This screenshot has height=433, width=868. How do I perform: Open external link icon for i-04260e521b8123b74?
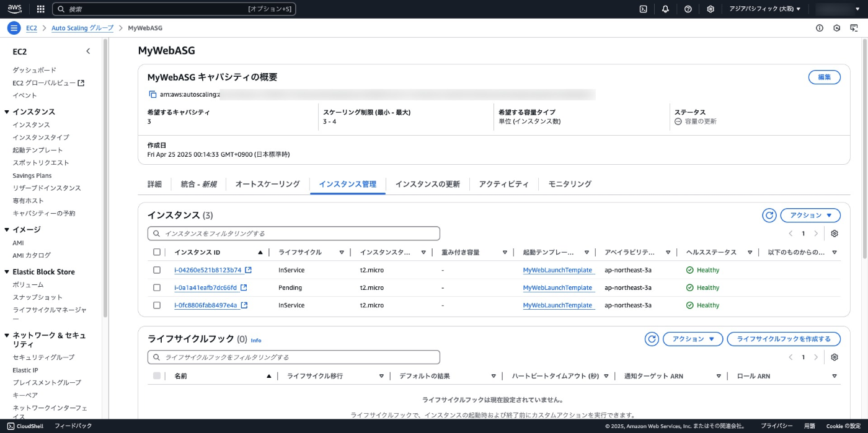point(248,270)
